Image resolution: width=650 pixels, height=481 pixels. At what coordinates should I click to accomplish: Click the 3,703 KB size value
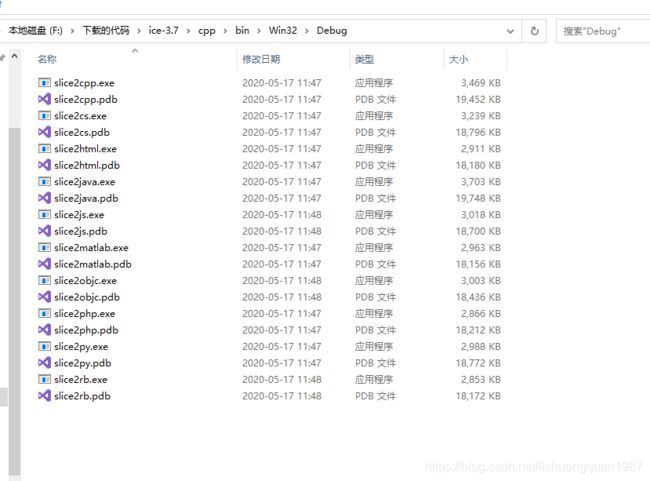click(x=481, y=182)
